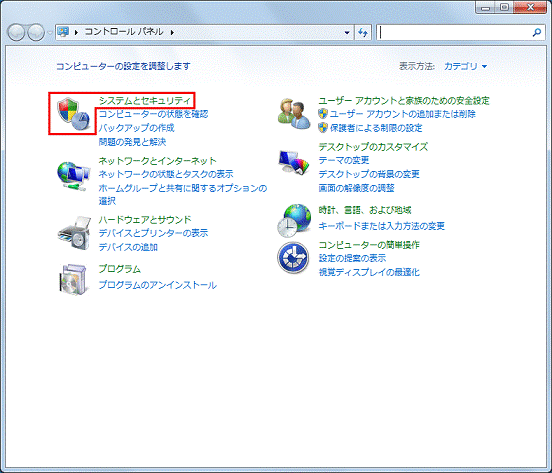Click shield icon beside 保護者による制限の設定
This screenshot has width=552, height=473.
(322, 127)
